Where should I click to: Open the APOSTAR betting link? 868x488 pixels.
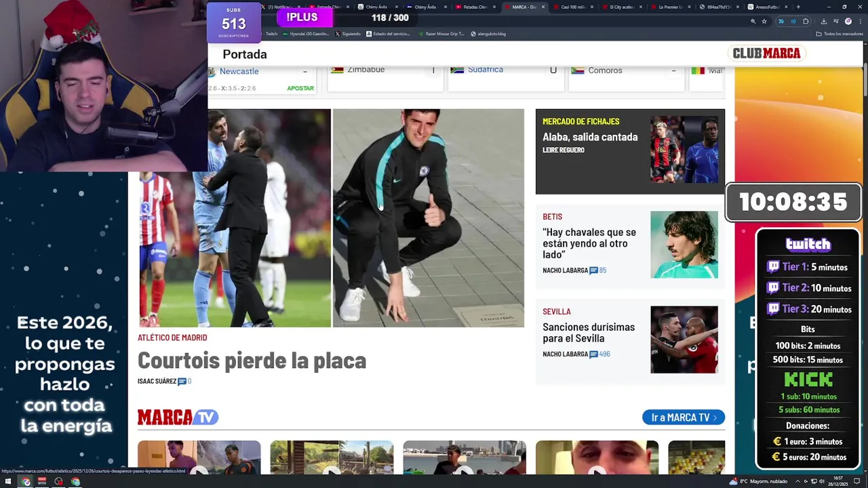pos(300,88)
